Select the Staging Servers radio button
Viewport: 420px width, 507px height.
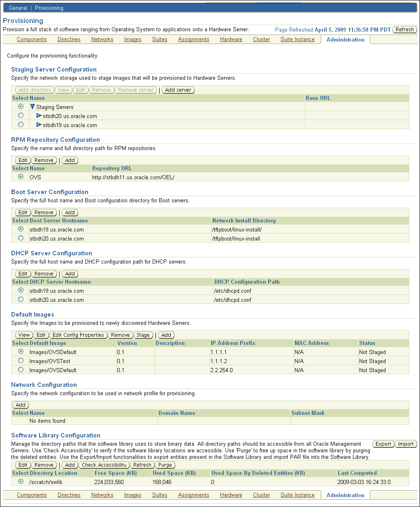[x=21, y=106]
